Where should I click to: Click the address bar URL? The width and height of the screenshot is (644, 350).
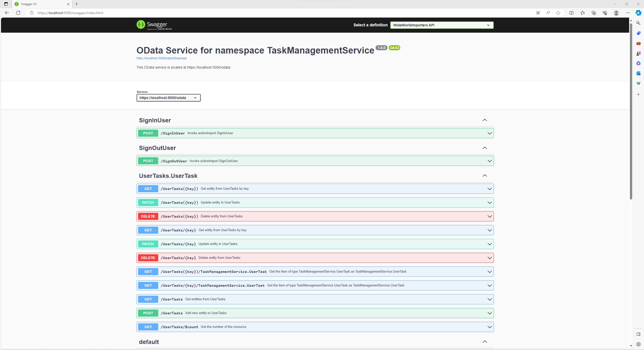pyautogui.click(x=70, y=13)
